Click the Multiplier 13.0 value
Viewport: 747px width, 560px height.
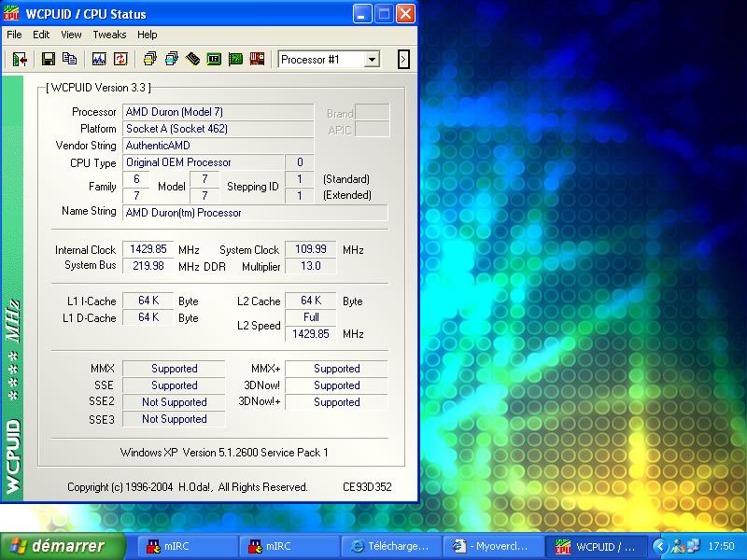(311, 266)
